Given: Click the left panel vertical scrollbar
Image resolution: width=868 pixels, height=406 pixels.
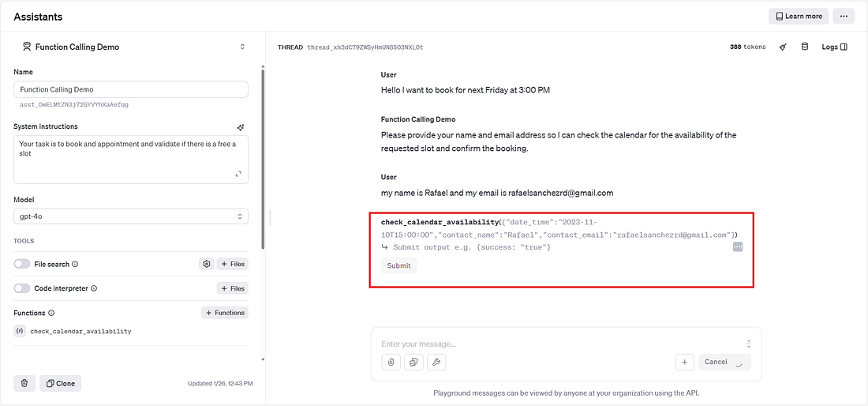Looking at the screenshot, I should [263, 160].
